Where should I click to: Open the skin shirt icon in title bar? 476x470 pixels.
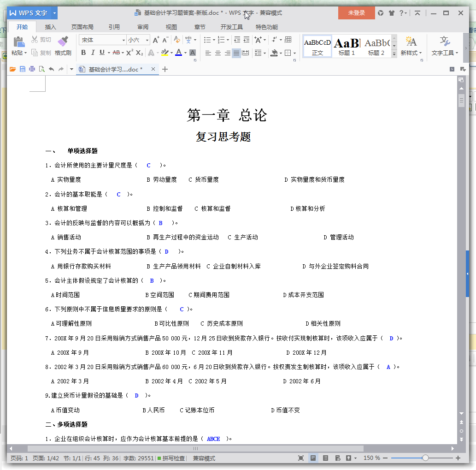coord(392,13)
